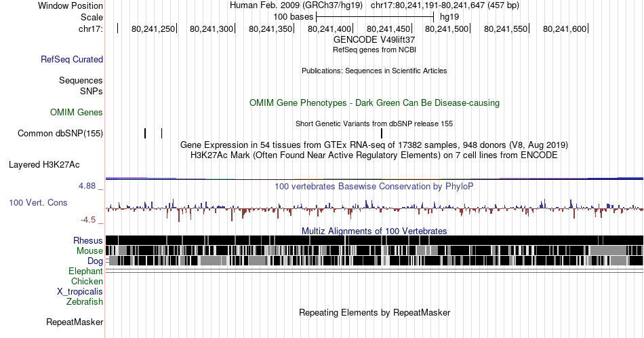This screenshot has width=644, height=338.
Task: Click the 80,241,350 ruler position
Action: click(270, 29)
